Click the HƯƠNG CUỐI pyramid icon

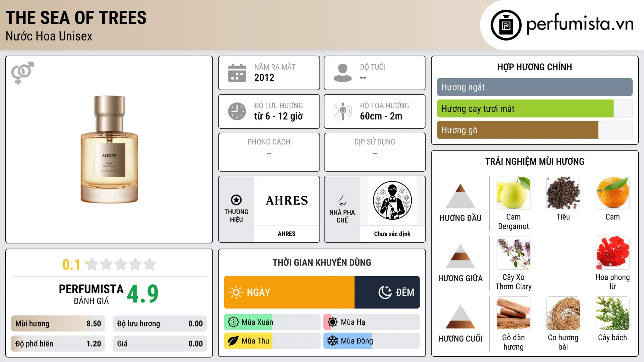[x=460, y=316]
